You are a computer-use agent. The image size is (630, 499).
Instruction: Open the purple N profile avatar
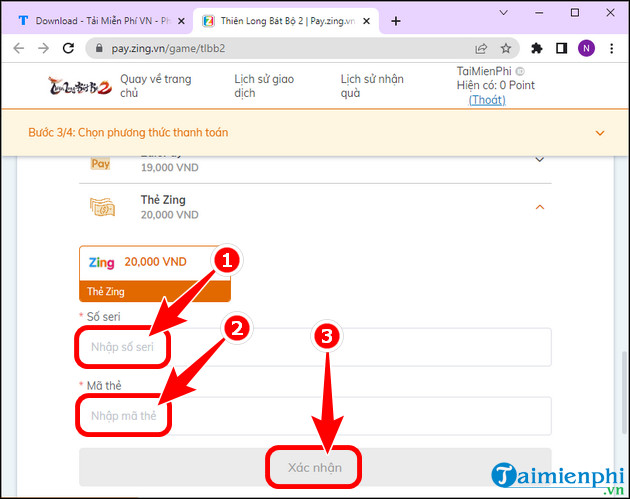tap(586, 49)
